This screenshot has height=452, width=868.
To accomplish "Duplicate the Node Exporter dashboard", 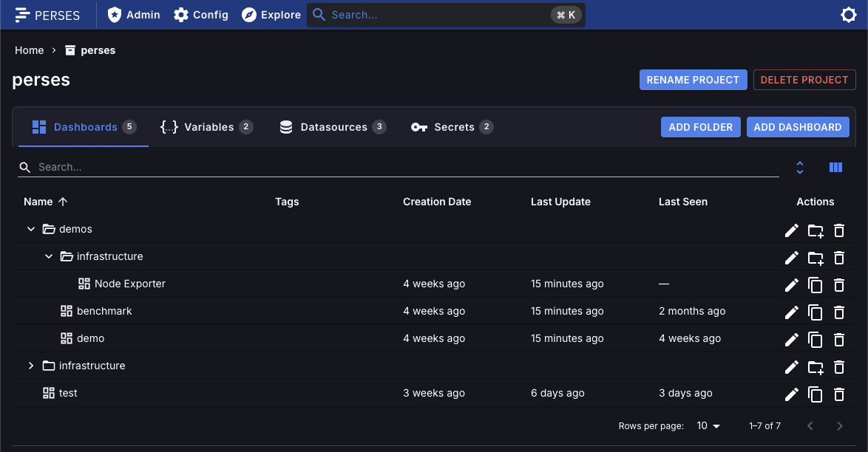I will click(816, 285).
